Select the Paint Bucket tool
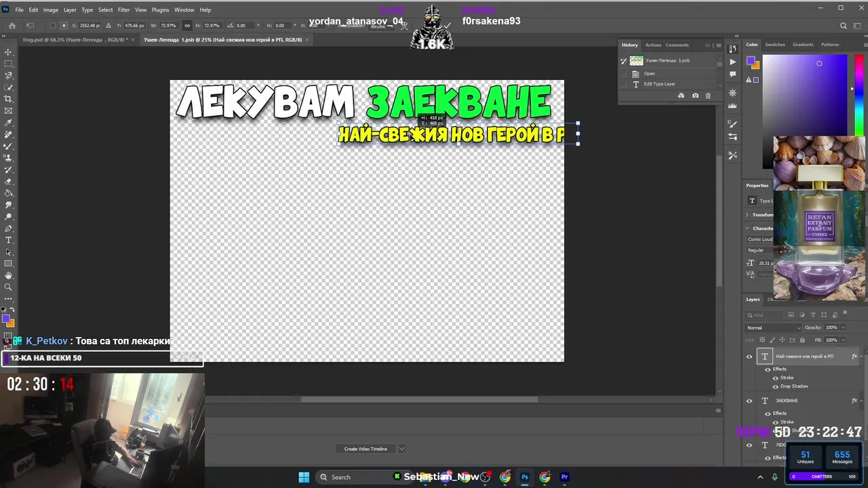Viewport: 868px width, 488px height. click(8, 193)
